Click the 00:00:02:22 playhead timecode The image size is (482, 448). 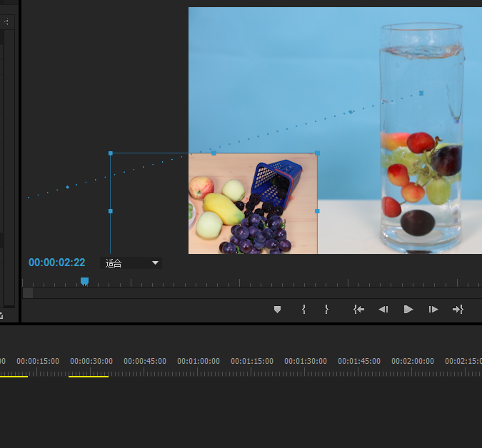tap(57, 263)
